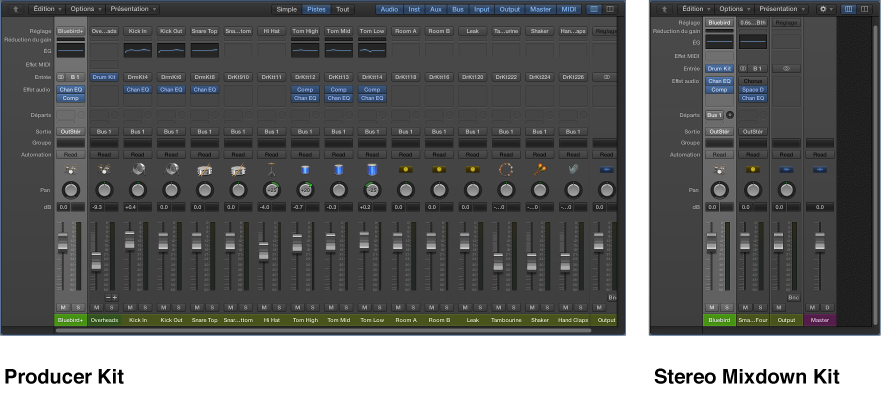Screen dimensions: 882x394
Task: Click the Hi Hat pan knob
Action: click(x=272, y=190)
